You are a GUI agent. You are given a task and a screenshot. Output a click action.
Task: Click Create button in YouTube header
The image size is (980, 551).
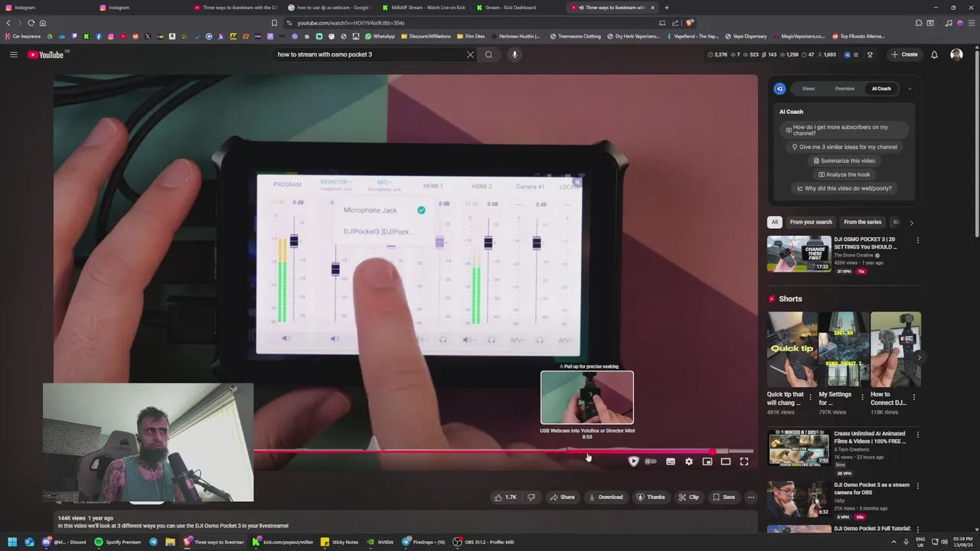(x=904, y=54)
